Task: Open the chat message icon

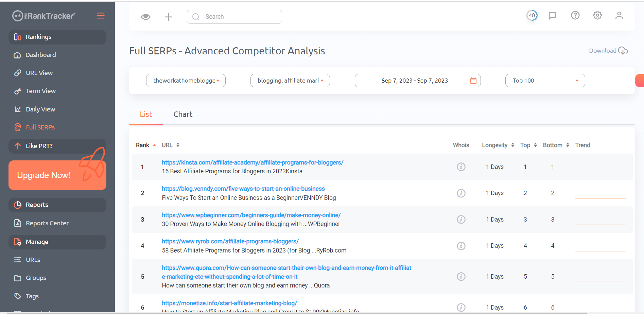Action: coord(552,16)
